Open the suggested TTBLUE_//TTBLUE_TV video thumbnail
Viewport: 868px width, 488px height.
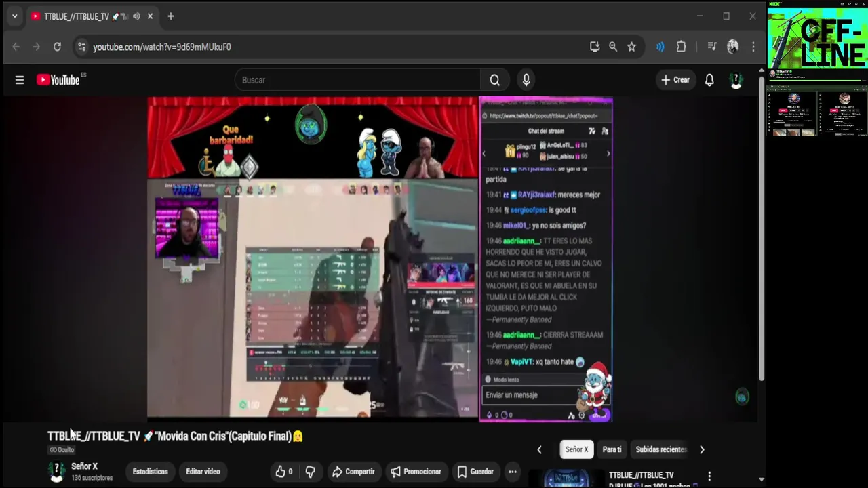[566, 478]
